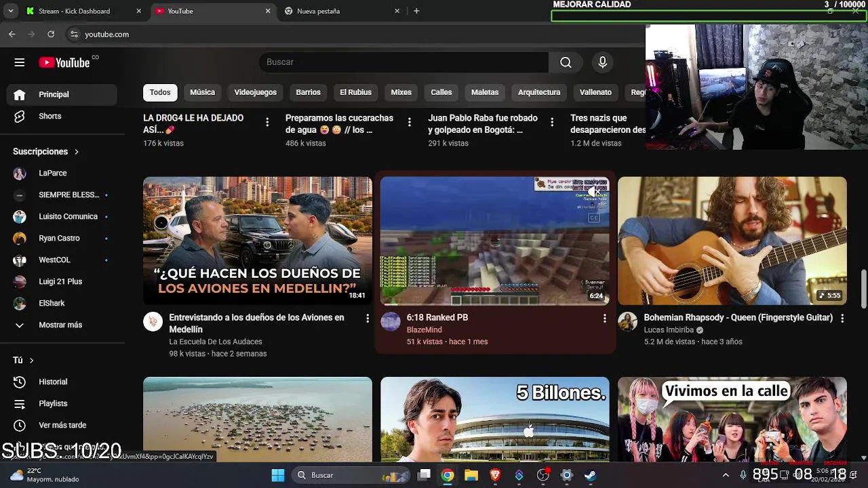Open options for 6:18 Ranked PB video
Image resolution: width=868 pixels, height=488 pixels.
tap(605, 318)
